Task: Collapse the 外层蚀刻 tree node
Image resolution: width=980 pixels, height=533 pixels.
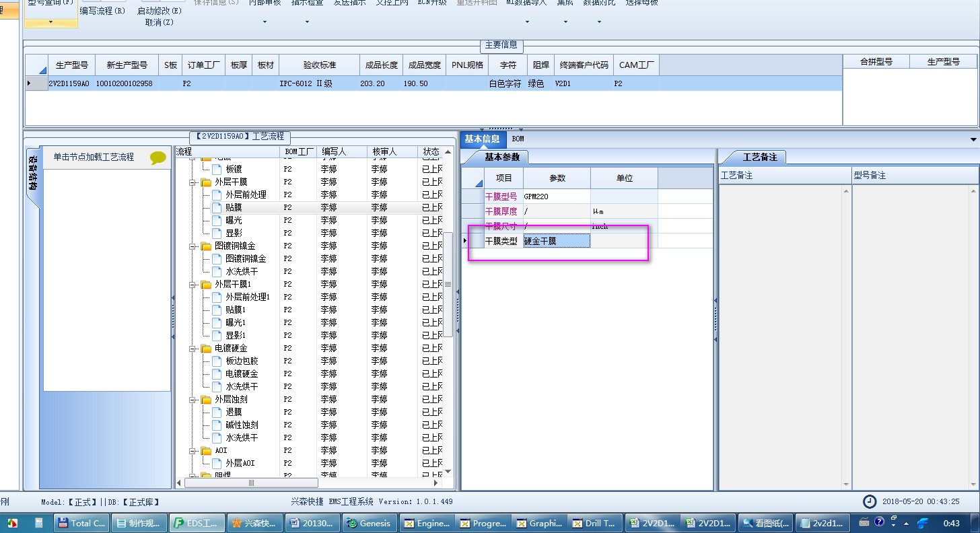Action: pos(193,400)
